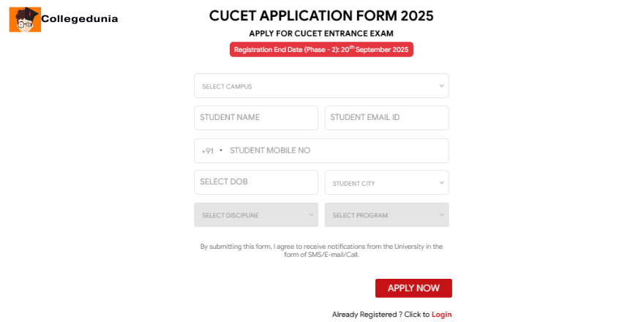Open the Select DOB date field

256,182
